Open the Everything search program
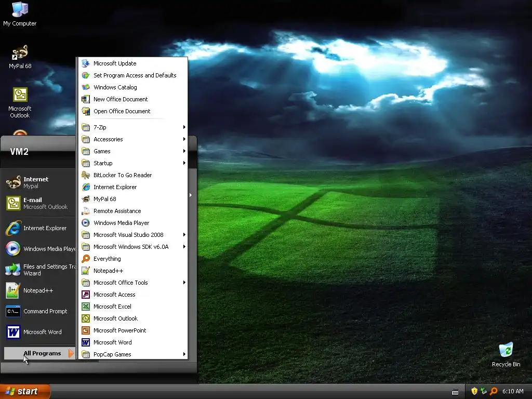Screen dimensions: 532x399 tap(132, 259)
